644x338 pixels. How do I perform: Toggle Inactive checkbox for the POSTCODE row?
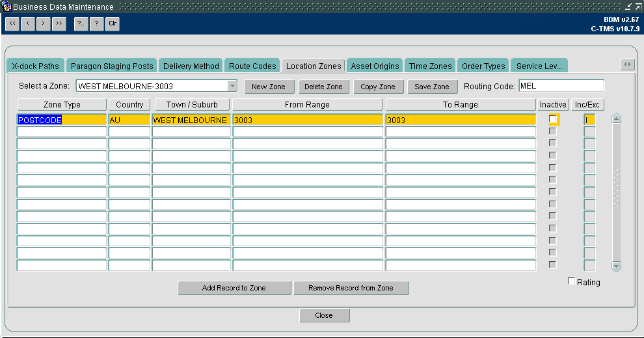(553, 119)
